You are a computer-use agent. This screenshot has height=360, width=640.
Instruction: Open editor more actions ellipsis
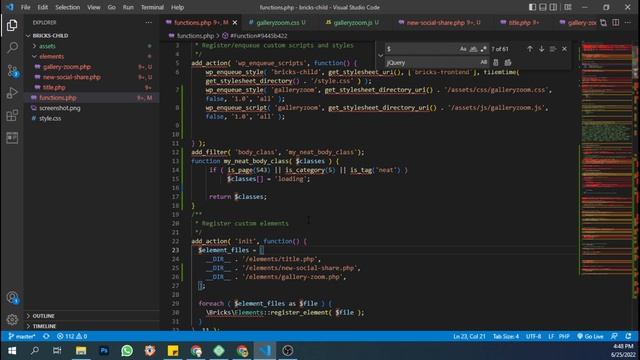pyautogui.click(x=628, y=22)
